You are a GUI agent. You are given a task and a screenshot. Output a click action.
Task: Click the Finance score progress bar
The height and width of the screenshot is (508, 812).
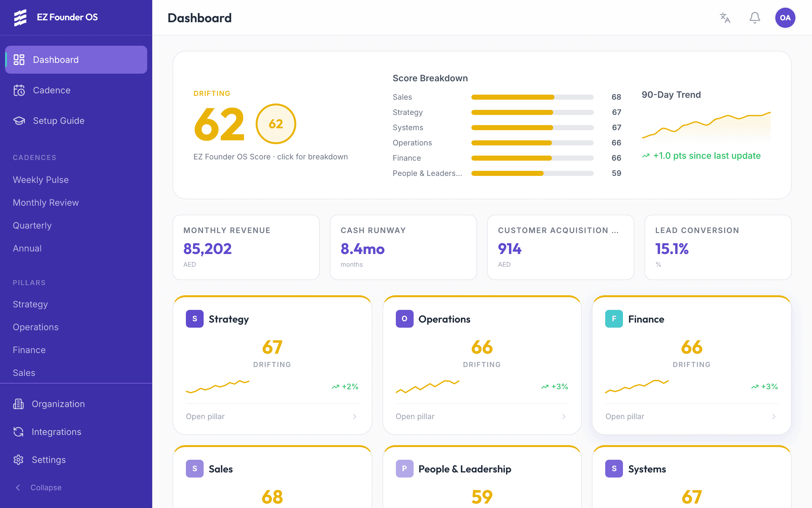[x=532, y=158]
